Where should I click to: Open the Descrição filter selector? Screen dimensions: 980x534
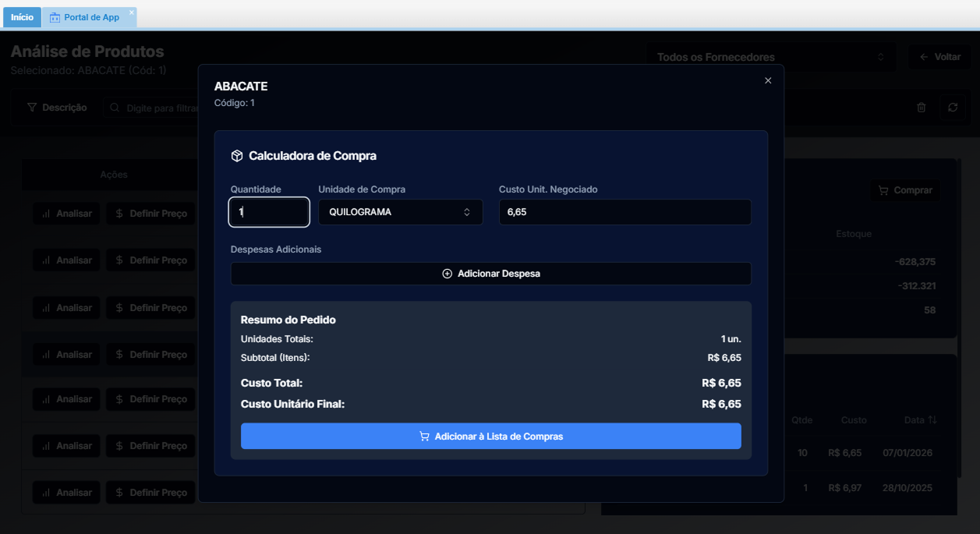57,108
